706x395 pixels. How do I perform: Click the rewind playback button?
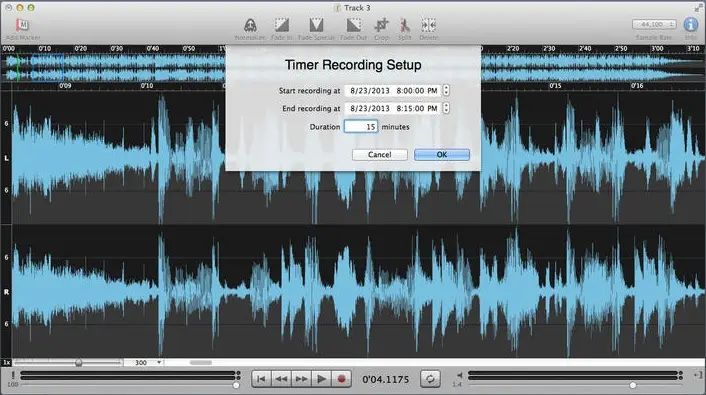pos(281,379)
